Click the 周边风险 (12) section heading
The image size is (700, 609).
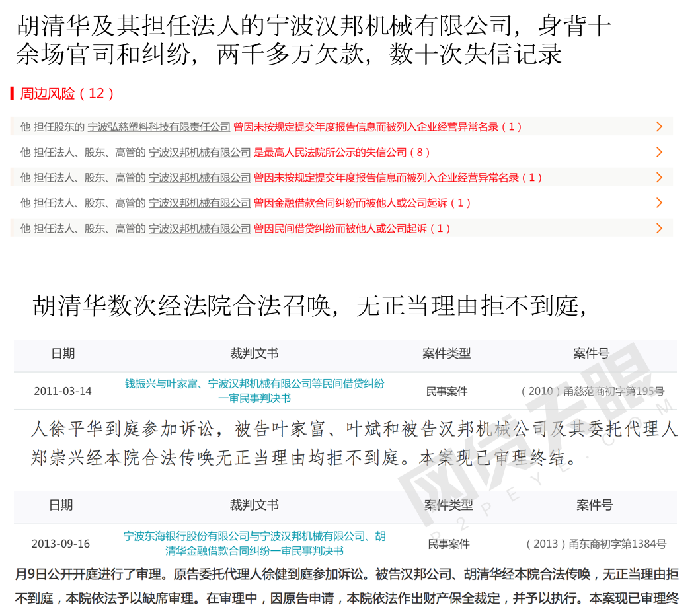(67, 93)
